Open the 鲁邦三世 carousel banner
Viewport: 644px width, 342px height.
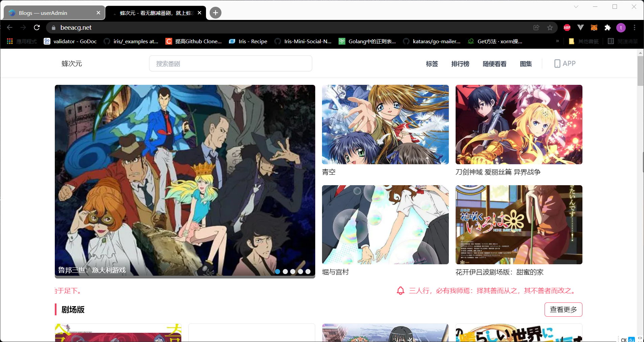pyautogui.click(x=185, y=181)
